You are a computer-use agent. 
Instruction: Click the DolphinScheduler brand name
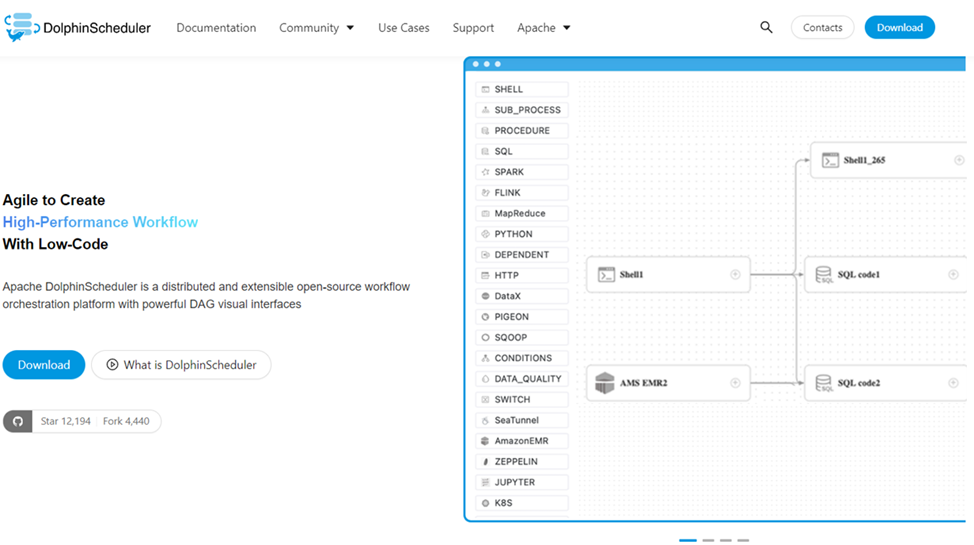97,28
